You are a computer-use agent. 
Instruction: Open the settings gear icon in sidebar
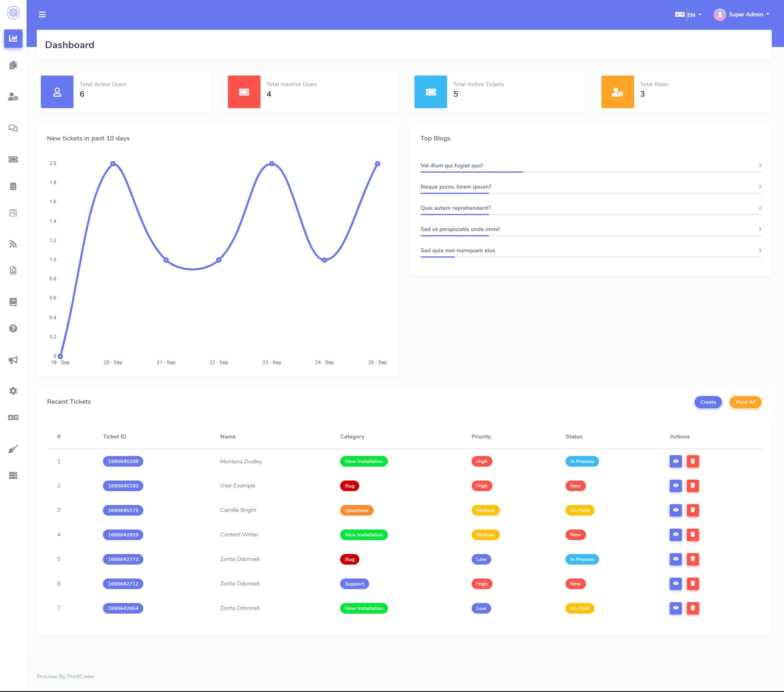(13, 391)
